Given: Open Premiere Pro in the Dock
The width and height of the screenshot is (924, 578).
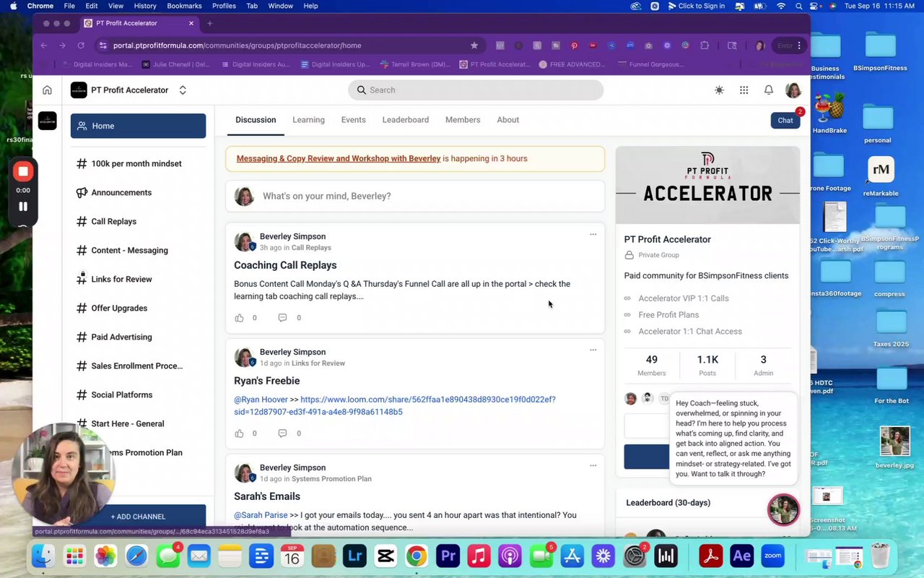Looking at the screenshot, I should click(448, 556).
